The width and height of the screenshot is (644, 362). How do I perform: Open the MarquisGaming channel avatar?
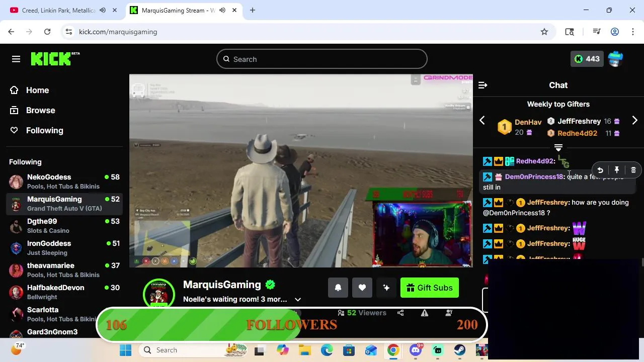coord(159,294)
